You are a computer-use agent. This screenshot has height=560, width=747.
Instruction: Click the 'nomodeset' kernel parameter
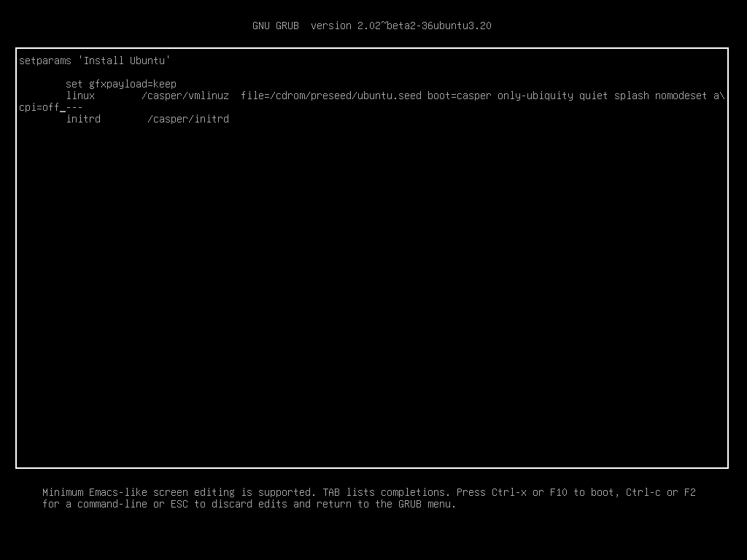pos(681,96)
